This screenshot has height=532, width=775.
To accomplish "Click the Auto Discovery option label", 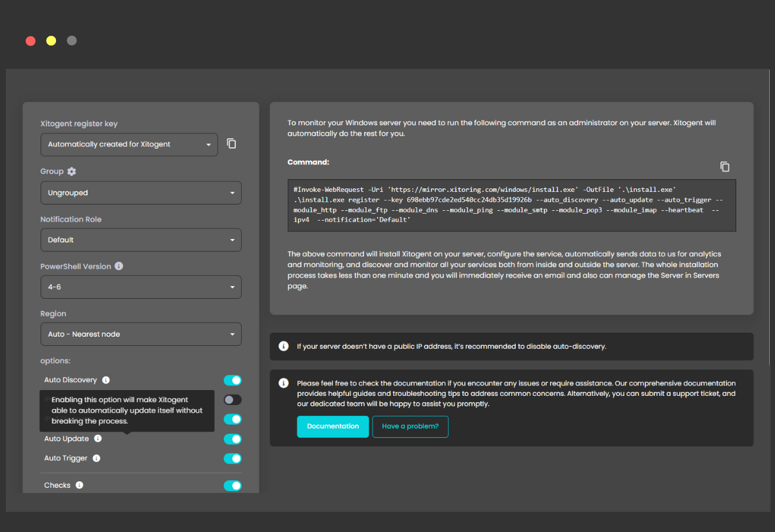I will tap(70, 380).
